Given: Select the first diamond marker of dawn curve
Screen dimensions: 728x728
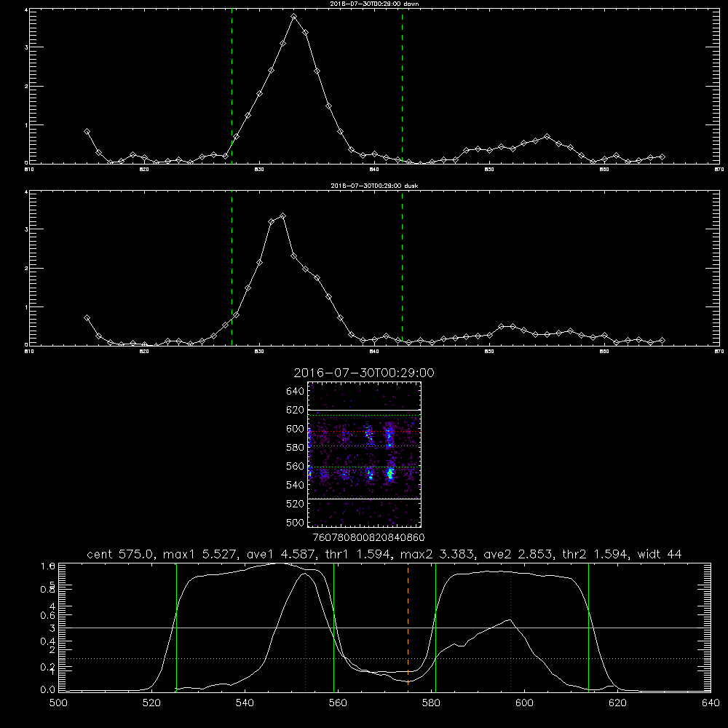Looking at the screenshot, I should (87, 131).
